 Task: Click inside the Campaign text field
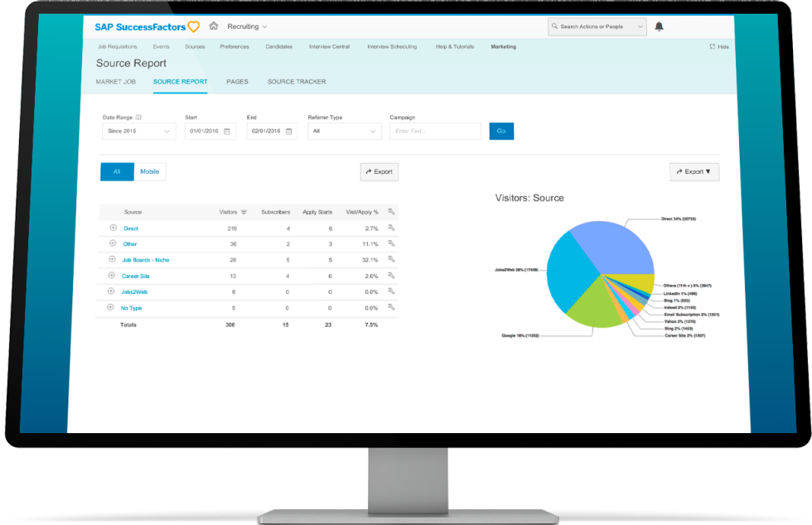click(x=435, y=131)
